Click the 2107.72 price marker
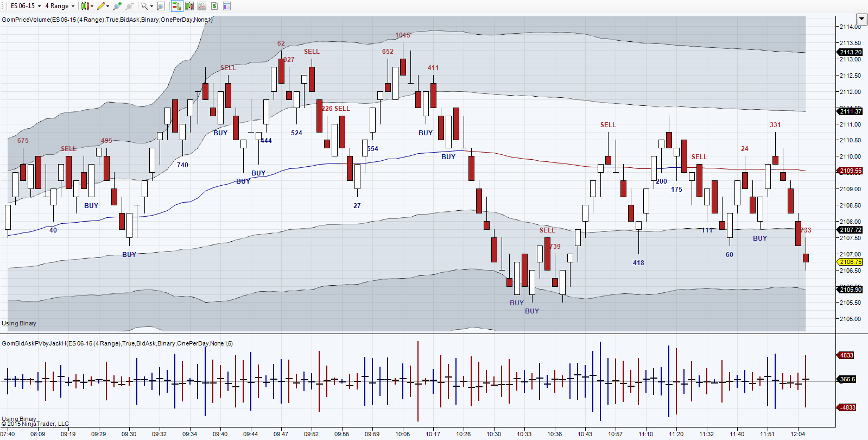Image resolution: width=868 pixels, height=440 pixels. coord(851,230)
